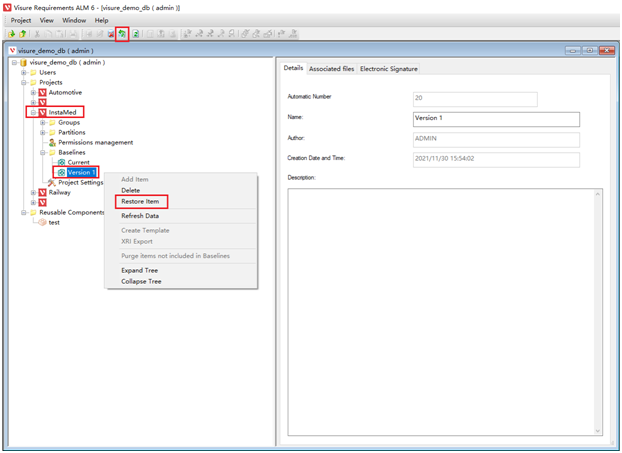Open the Window menu

point(74,20)
